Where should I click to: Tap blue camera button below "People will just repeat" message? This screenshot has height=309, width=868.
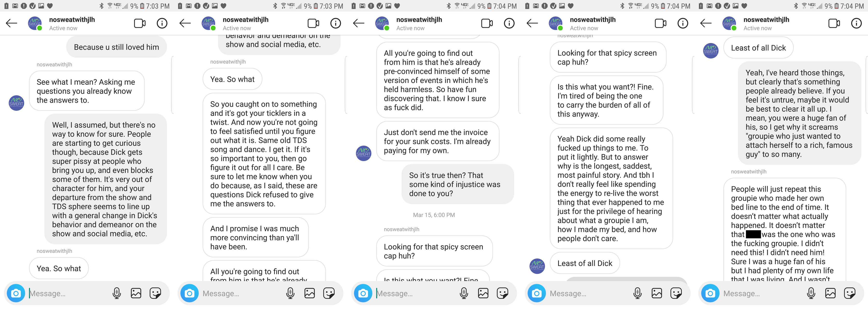tap(710, 294)
